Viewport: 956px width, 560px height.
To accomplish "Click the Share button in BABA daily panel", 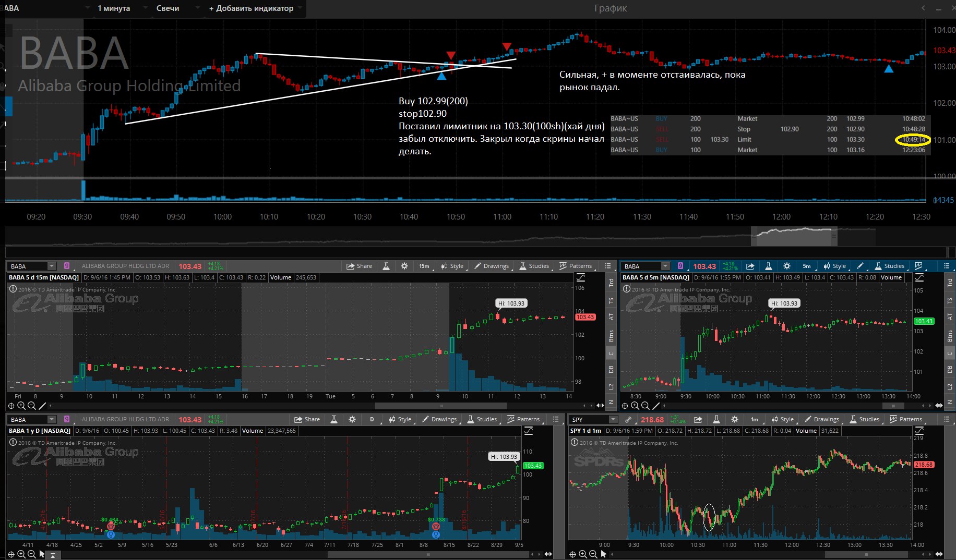I will [x=307, y=419].
